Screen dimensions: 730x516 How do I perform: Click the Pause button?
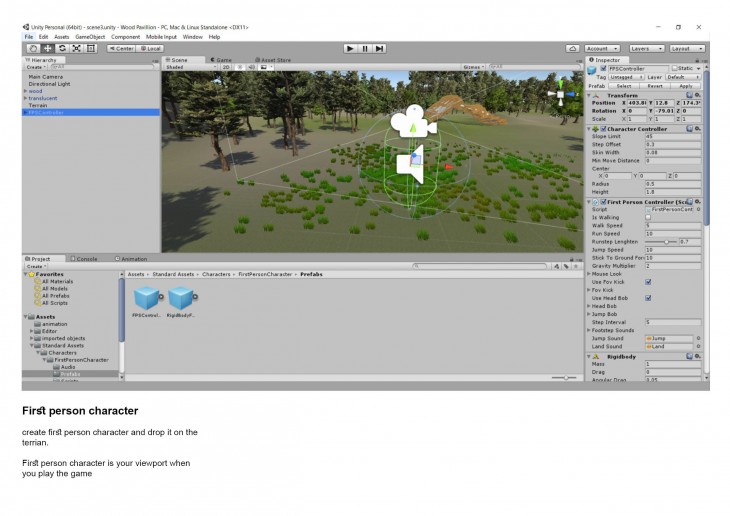click(365, 48)
